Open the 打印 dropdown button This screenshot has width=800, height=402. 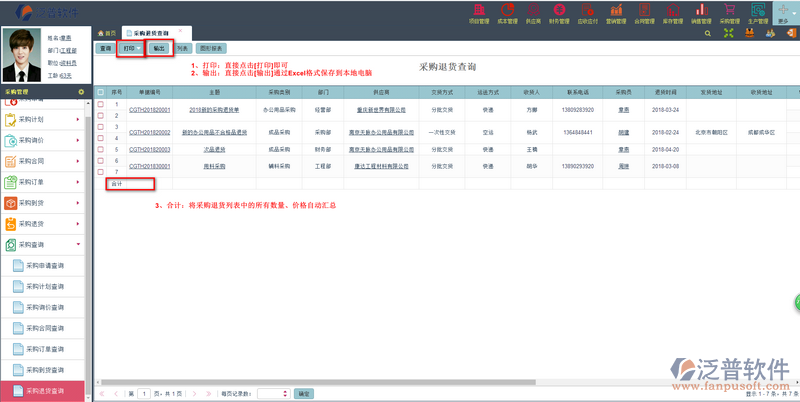coord(129,48)
